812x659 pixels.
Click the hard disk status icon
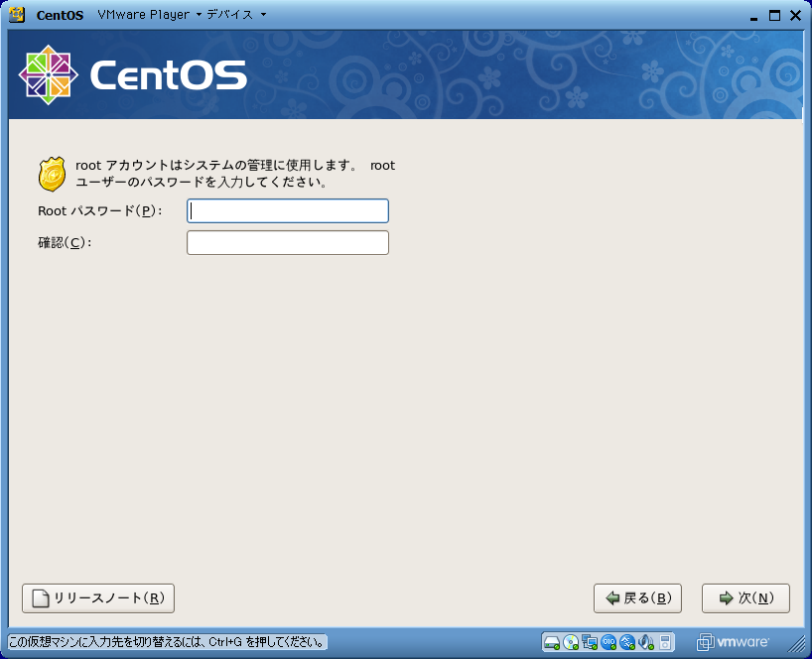pyautogui.click(x=552, y=642)
